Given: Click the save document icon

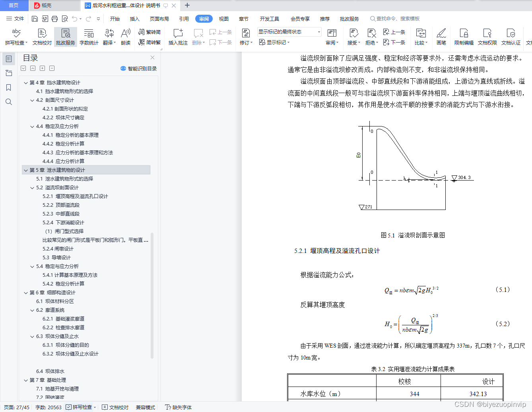Looking at the screenshot, I should point(35,19).
